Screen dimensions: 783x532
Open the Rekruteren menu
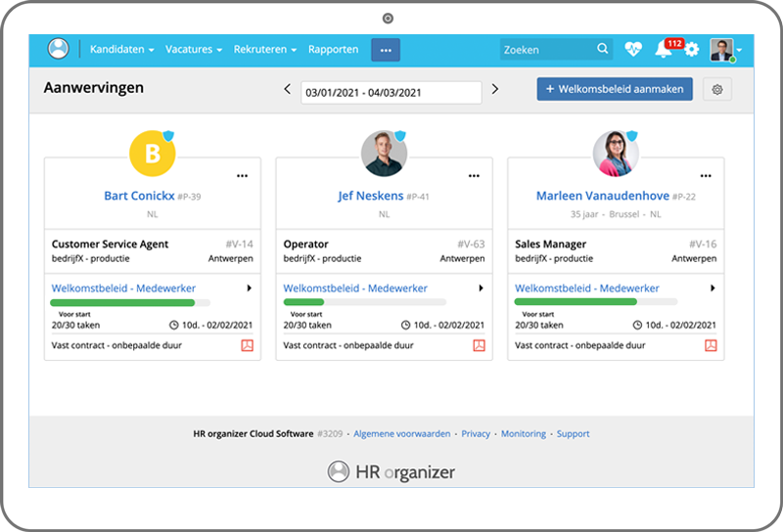pyautogui.click(x=269, y=49)
